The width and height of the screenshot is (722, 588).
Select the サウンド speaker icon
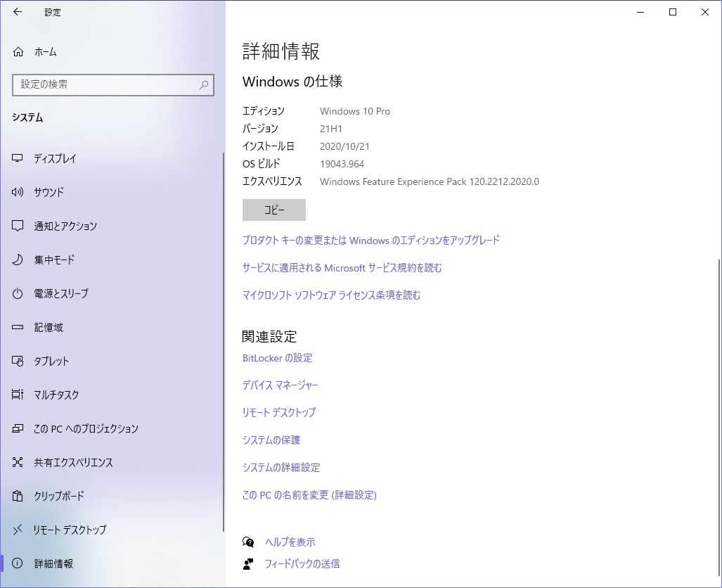18,192
